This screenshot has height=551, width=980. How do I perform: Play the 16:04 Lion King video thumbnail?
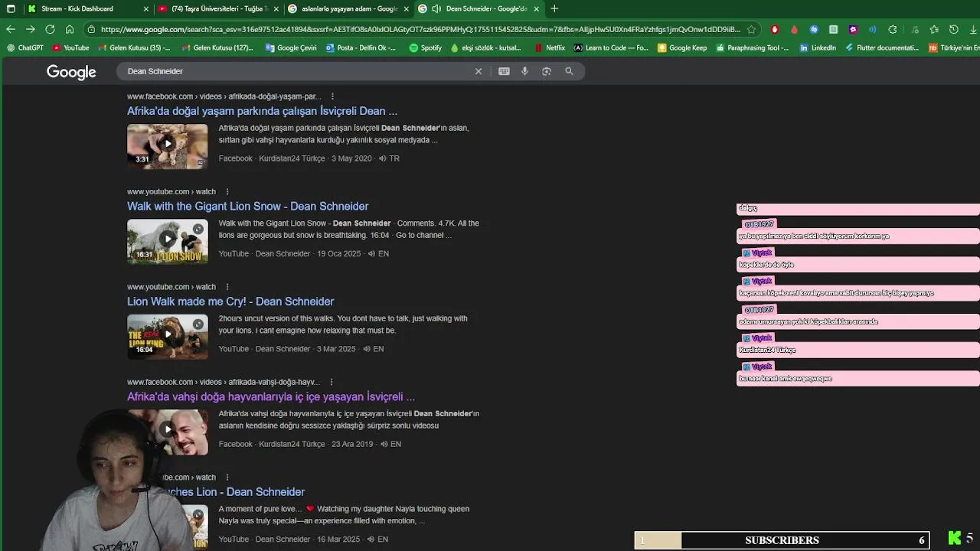click(x=167, y=336)
